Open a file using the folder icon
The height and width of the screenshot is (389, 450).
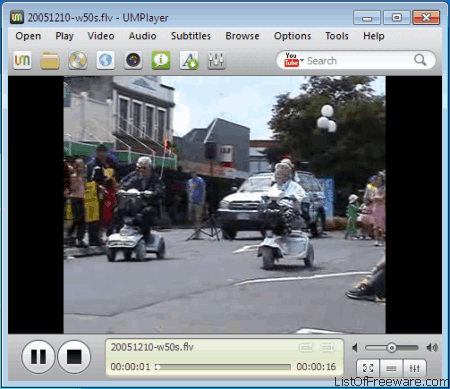click(x=50, y=60)
